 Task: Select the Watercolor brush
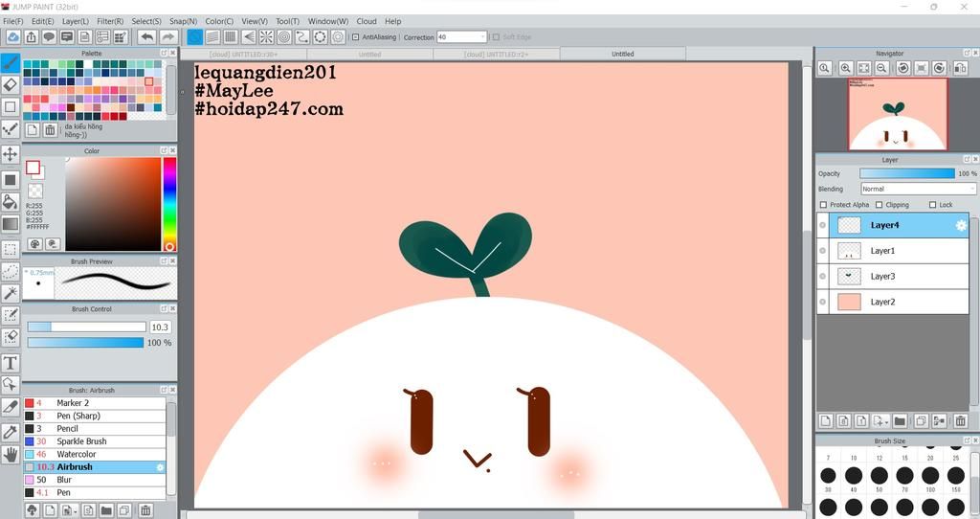click(x=95, y=454)
